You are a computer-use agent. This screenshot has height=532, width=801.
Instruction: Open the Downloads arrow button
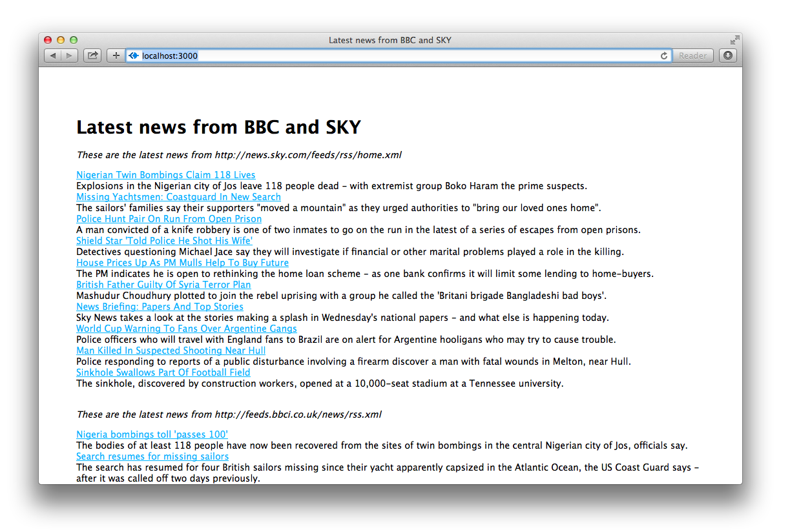point(728,56)
